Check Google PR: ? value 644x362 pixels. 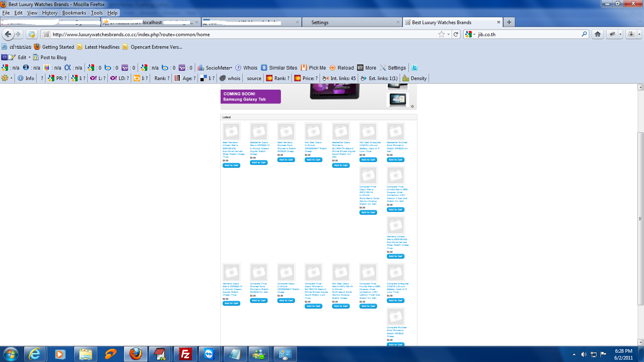pos(57,78)
